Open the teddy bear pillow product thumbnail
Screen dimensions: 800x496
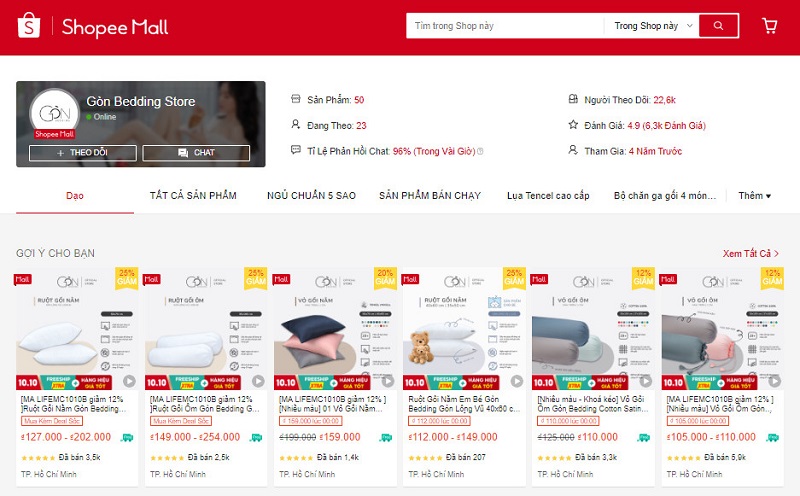coord(464,329)
